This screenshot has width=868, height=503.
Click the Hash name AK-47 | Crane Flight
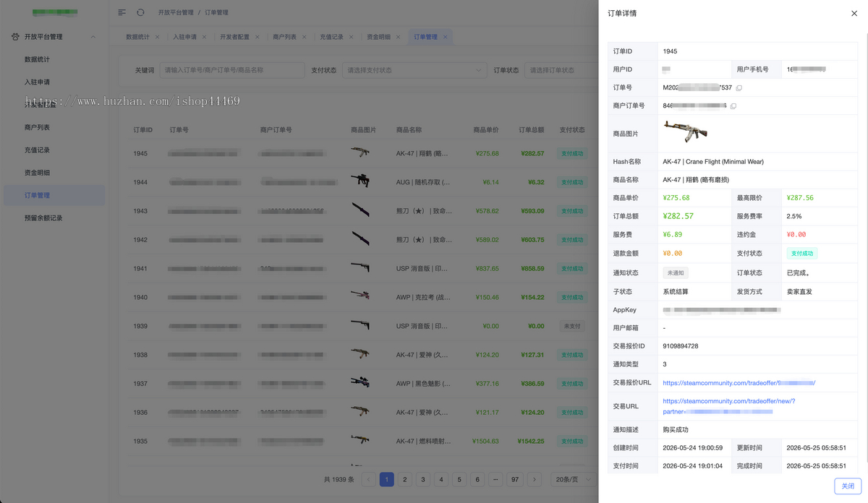(x=713, y=162)
